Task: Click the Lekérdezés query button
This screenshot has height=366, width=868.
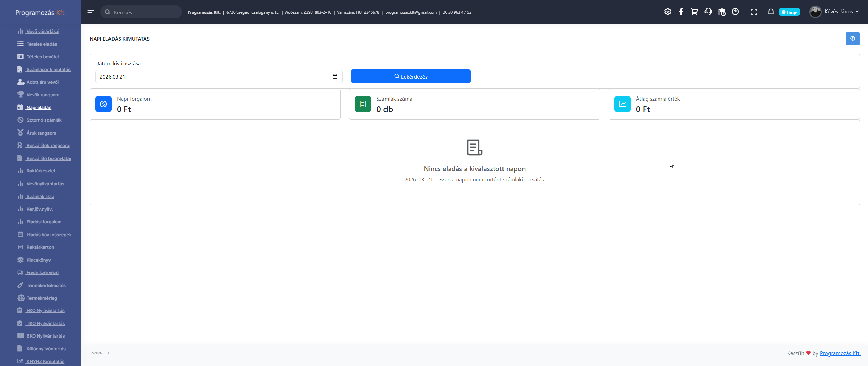Action: (410, 77)
